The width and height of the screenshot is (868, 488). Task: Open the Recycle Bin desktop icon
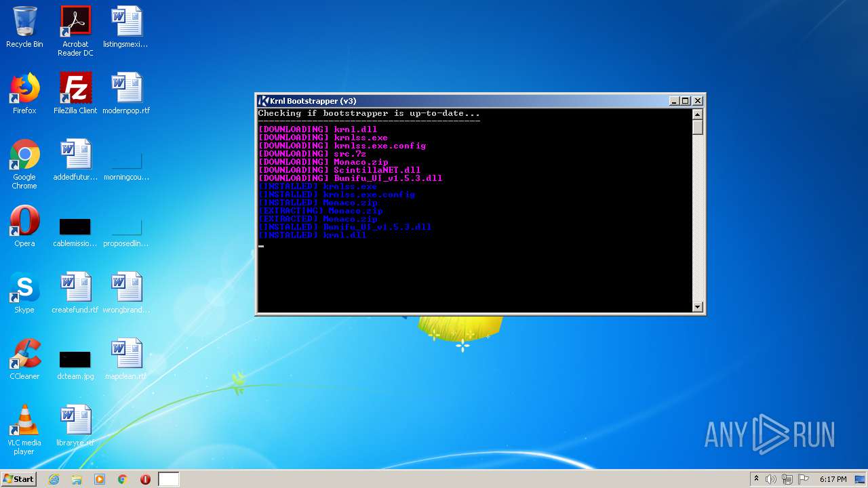24,27
